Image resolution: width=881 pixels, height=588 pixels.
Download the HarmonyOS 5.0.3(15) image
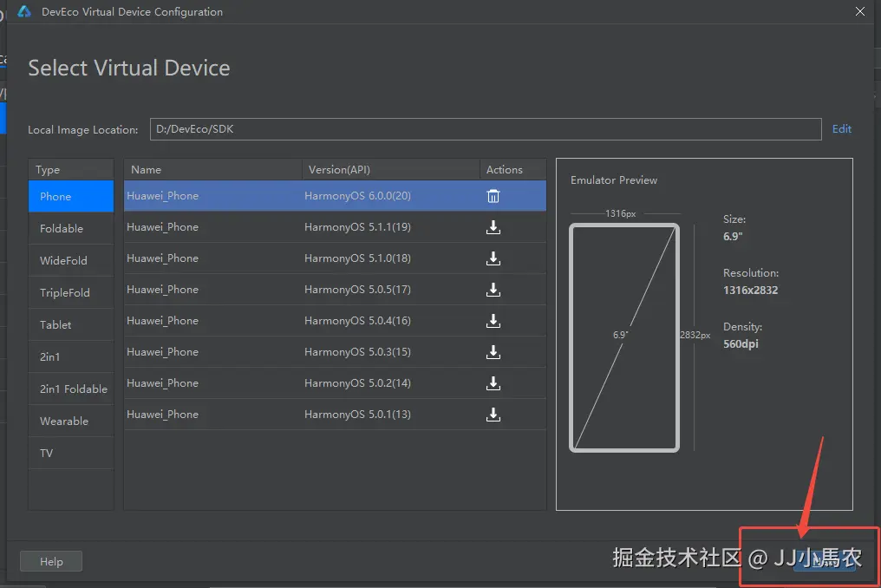pos(493,352)
